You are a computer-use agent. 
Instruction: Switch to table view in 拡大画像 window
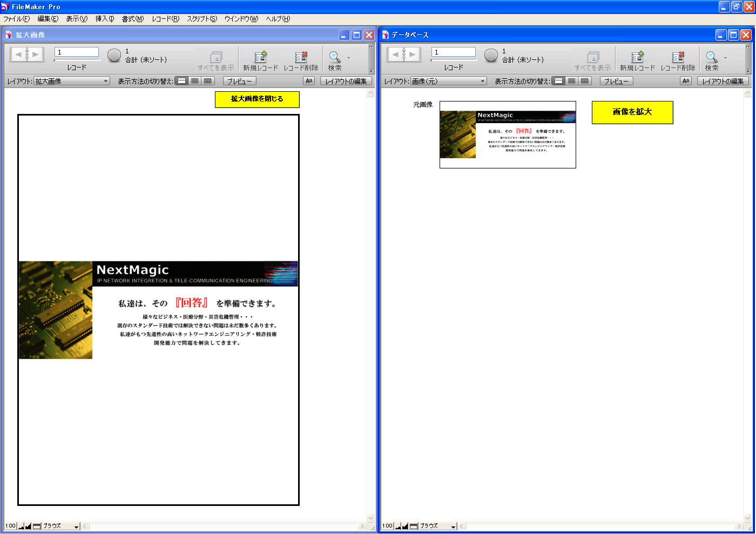(x=208, y=81)
